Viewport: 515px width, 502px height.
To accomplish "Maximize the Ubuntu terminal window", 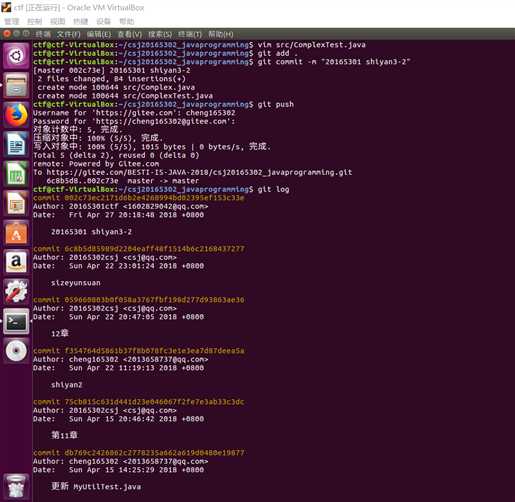I will [26, 34].
